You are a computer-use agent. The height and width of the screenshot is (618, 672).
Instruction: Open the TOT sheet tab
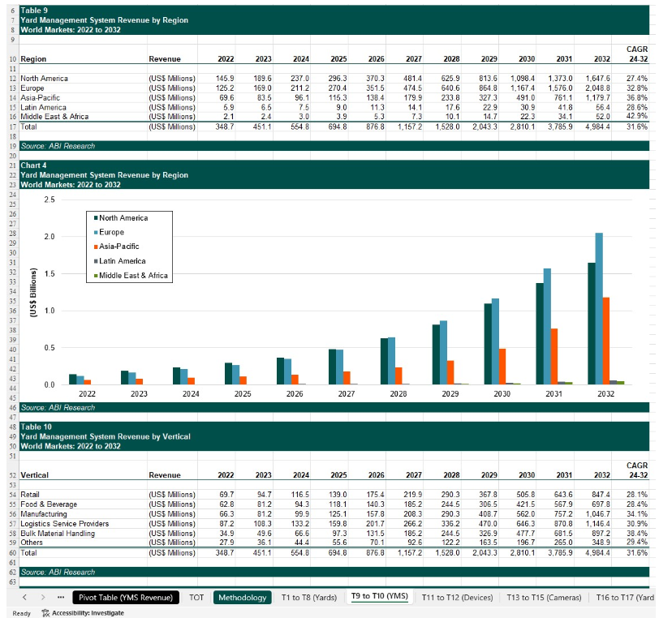point(196,598)
